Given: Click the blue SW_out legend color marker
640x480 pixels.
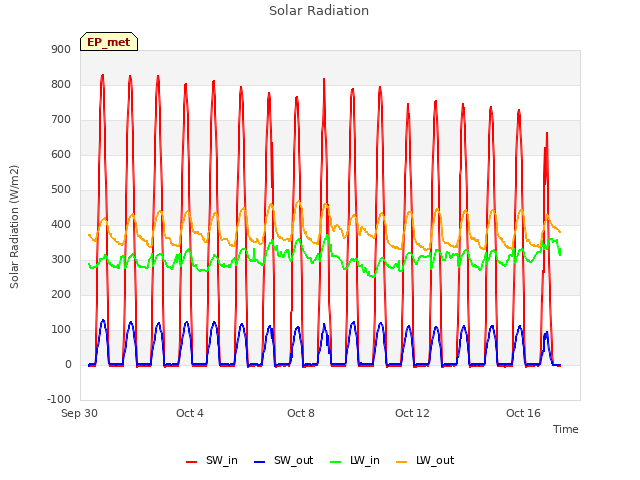Looking at the screenshot, I should (260, 462).
